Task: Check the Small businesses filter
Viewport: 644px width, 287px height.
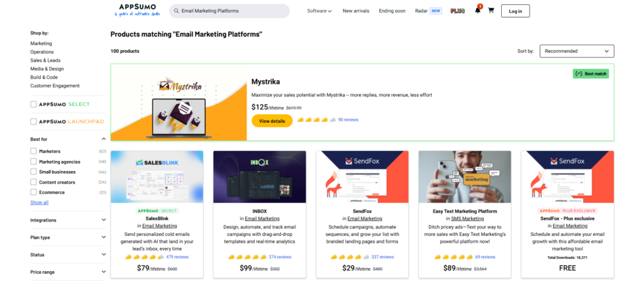Action: click(33, 172)
